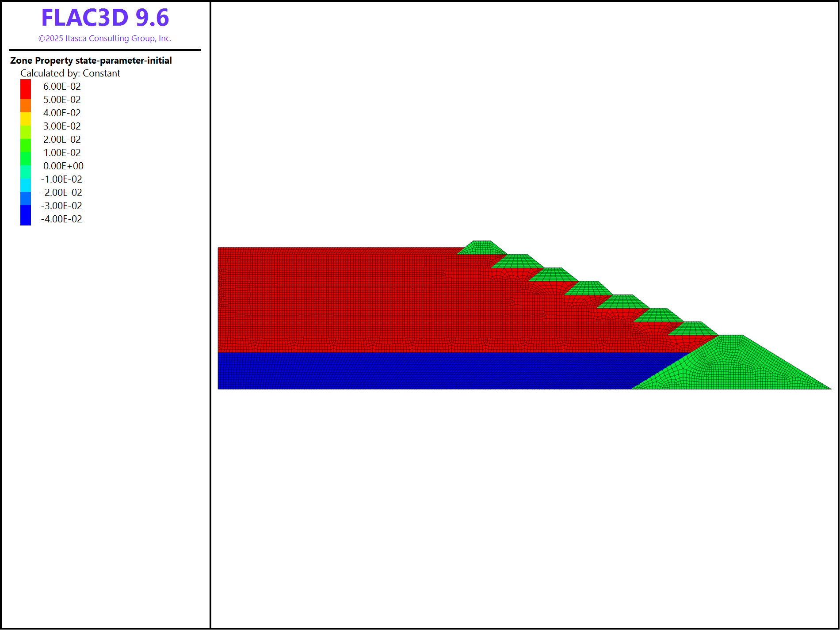The image size is (840, 630).
Task: Click the 3.00E-02 legend value
Action: click(x=62, y=126)
